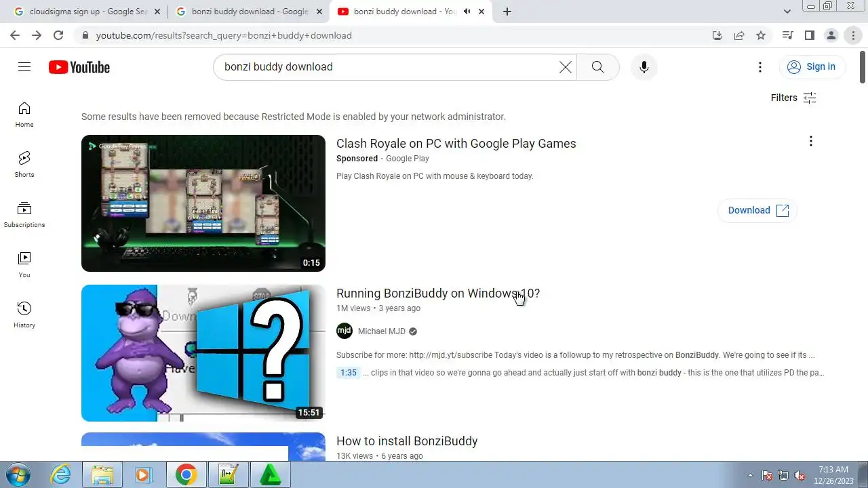Open Subscriptions in the sidebar
868x488 pixels.
click(24, 215)
